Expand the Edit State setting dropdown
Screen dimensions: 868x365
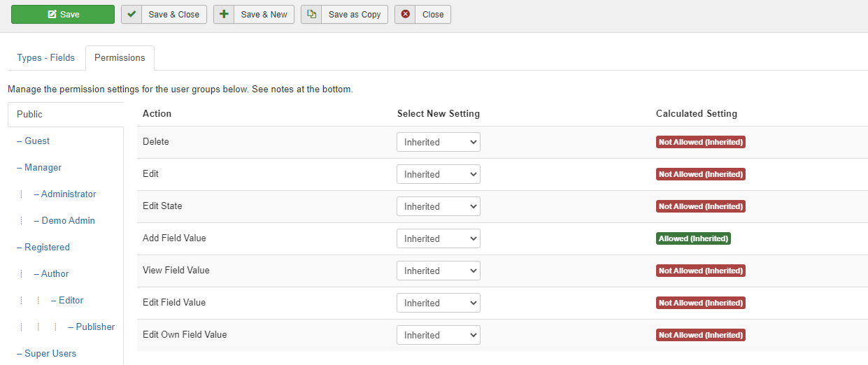point(438,207)
